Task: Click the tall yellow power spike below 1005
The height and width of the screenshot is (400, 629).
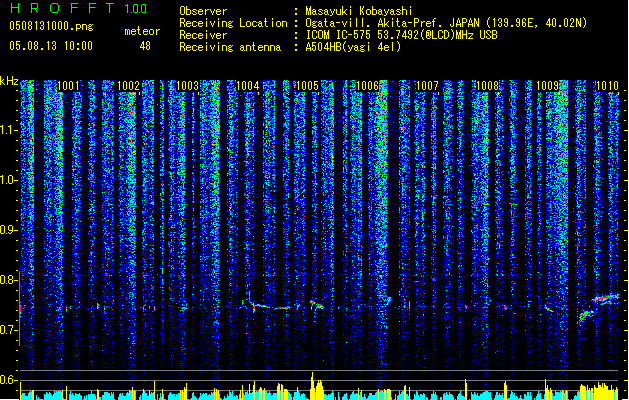Action: click(x=312, y=385)
